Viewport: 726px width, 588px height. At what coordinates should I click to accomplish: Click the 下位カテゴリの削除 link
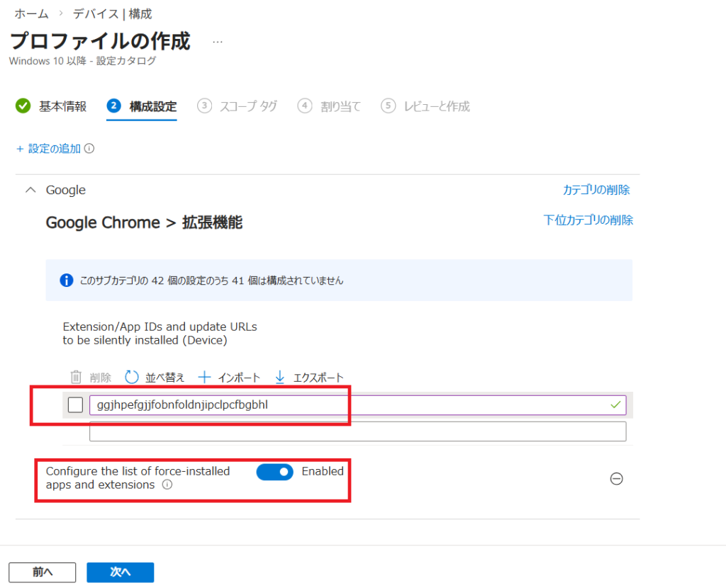pyautogui.click(x=588, y=220)
